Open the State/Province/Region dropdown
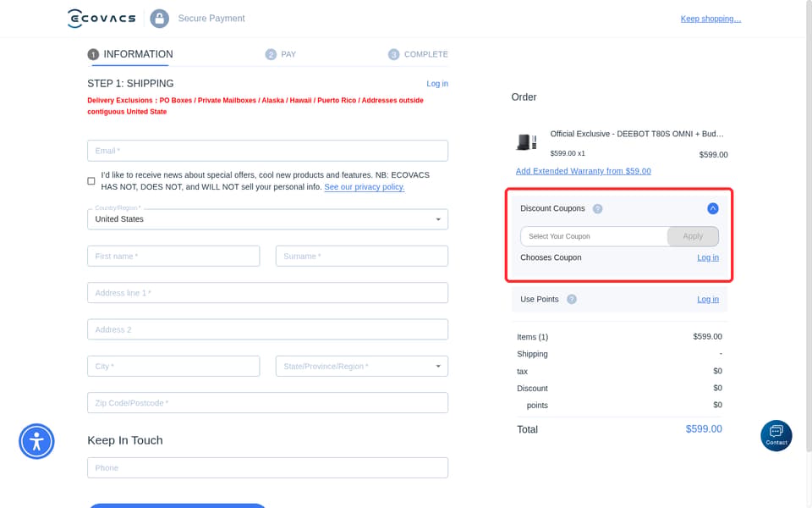This screenshot has width=812, height=508. (362, 367)
